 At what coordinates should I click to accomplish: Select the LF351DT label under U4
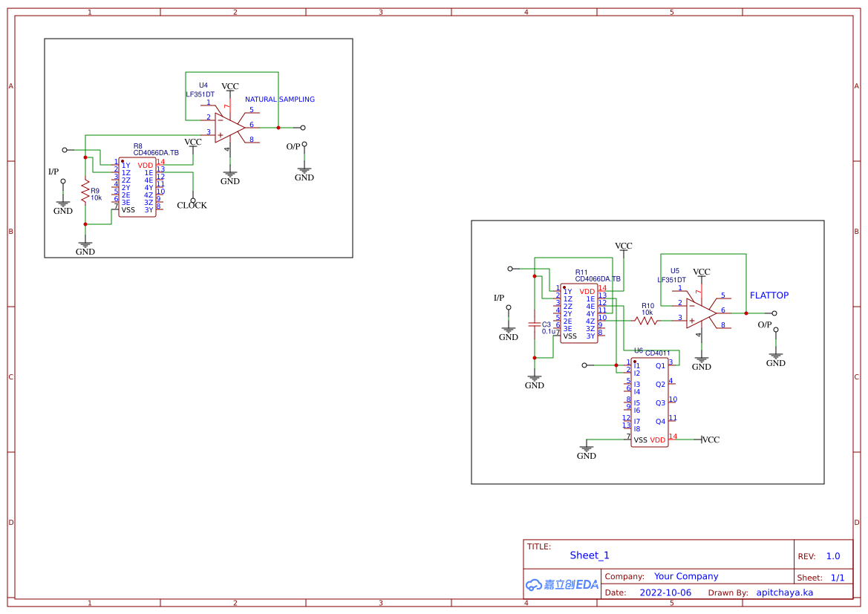point(200,95)
